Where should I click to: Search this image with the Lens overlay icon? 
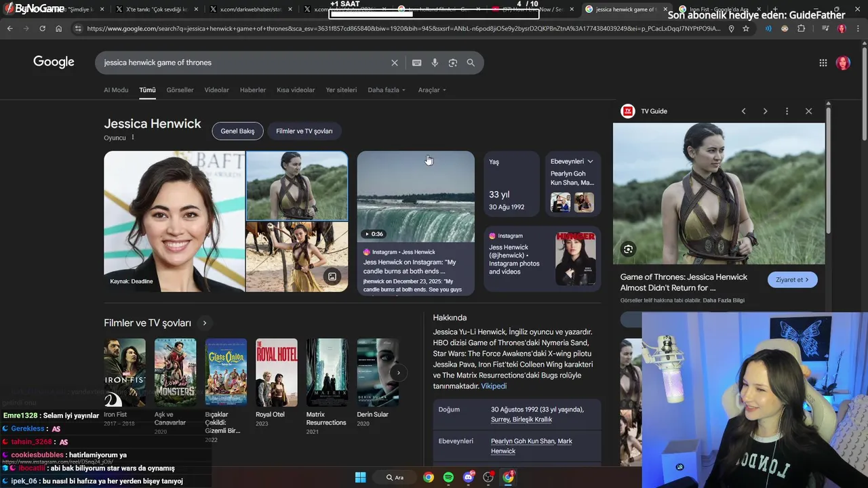coord(628,249)
